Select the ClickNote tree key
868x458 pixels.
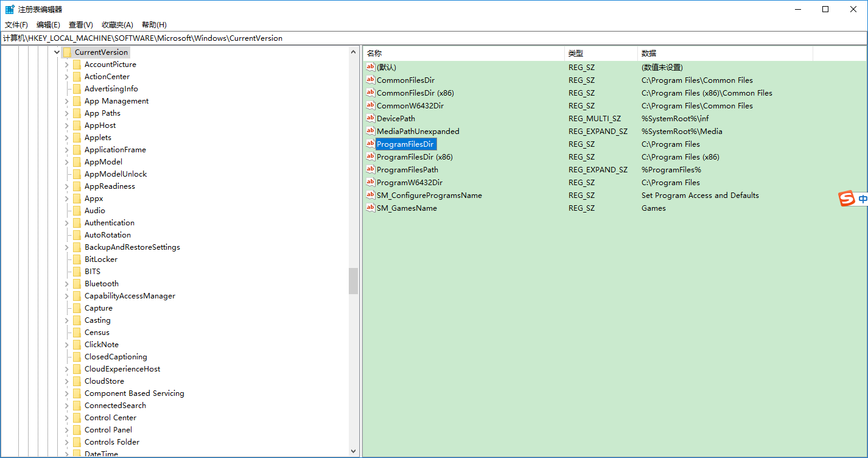click(102, 345)
